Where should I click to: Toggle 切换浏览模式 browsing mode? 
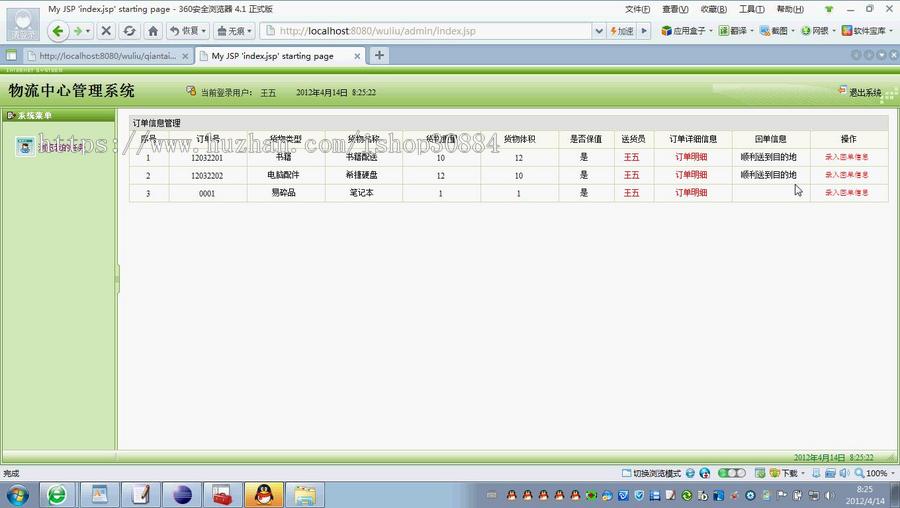pyautogui.click(x=651, y=473)
